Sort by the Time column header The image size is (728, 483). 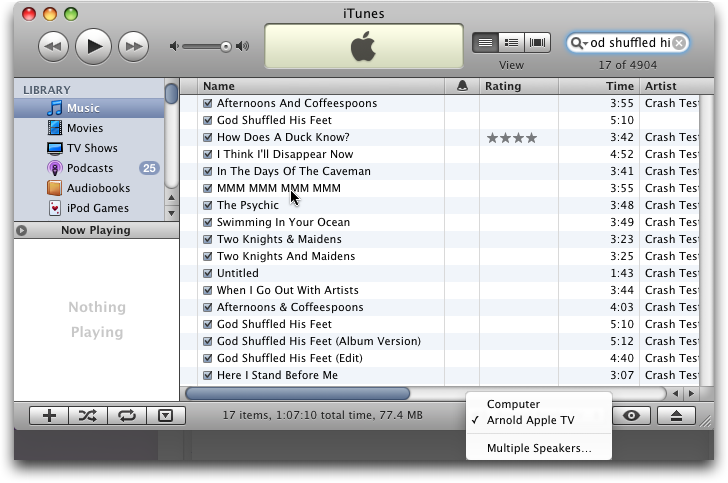(x=599, y=86)
